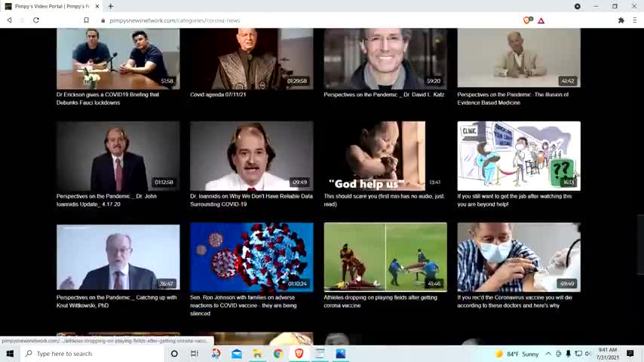Open the Windows Start menu
The height and width of the screenshot is (362, 644).
pos(10,354)
